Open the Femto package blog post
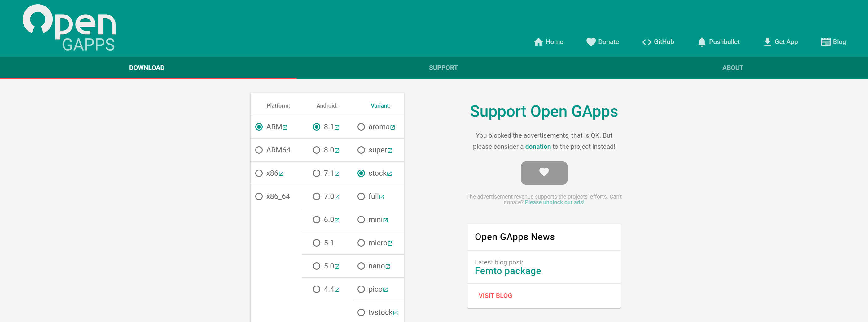Screen dimensions: 868x322 508,271
